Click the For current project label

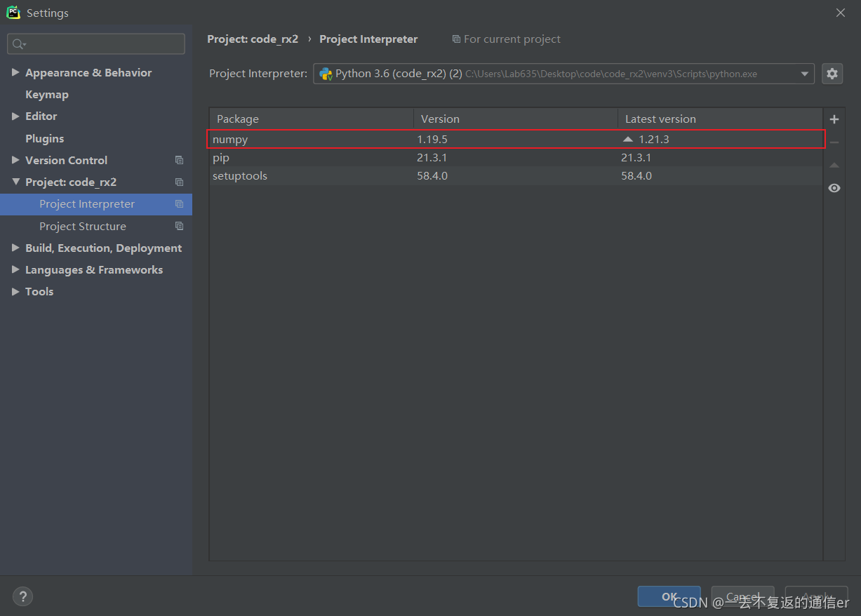point(512,39)
